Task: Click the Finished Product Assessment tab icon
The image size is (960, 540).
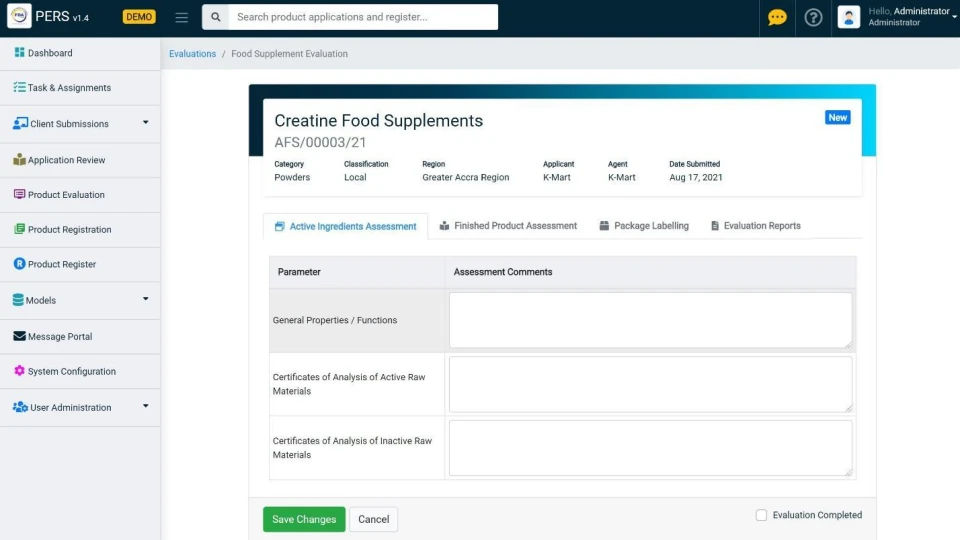Action: (444, 226)
